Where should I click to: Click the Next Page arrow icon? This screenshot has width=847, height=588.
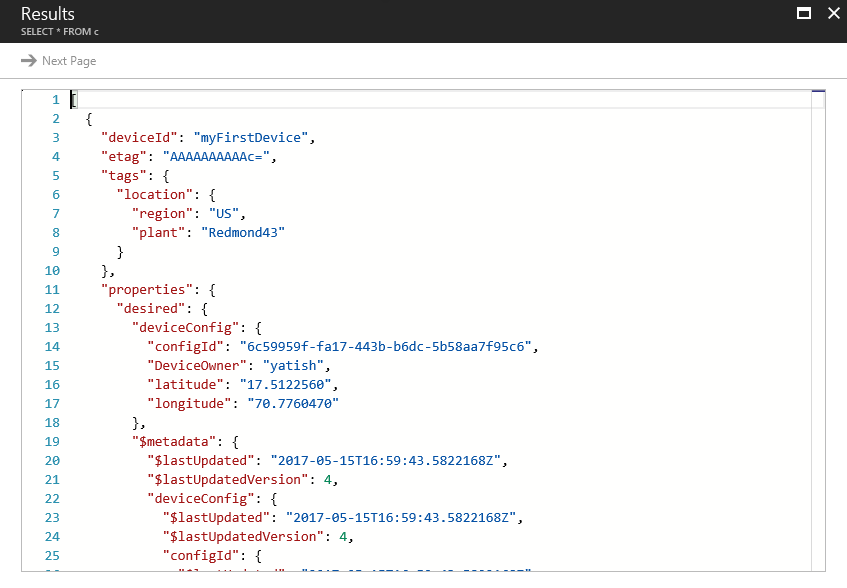click(28, 61)
